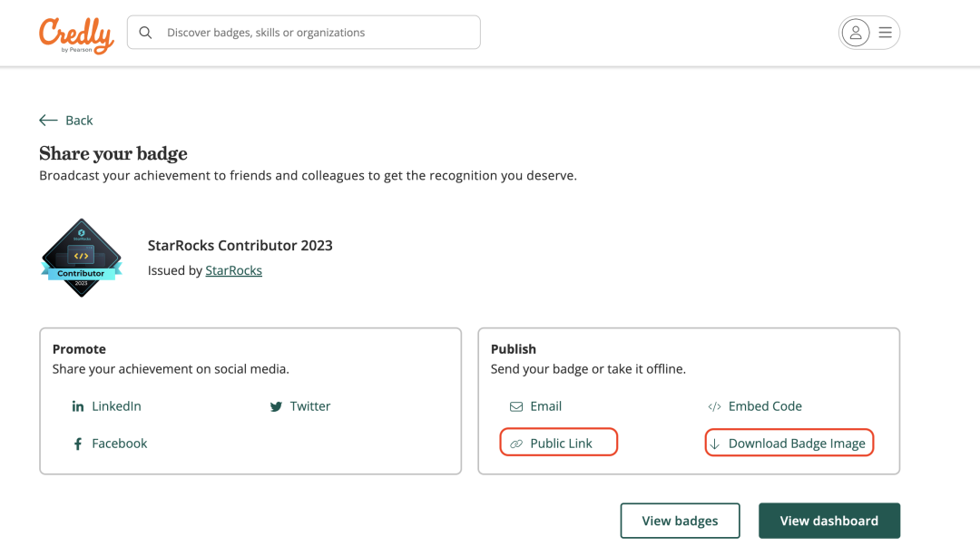Click the Twitter bird icon
The image size is (980, 556).
[276, 406]
